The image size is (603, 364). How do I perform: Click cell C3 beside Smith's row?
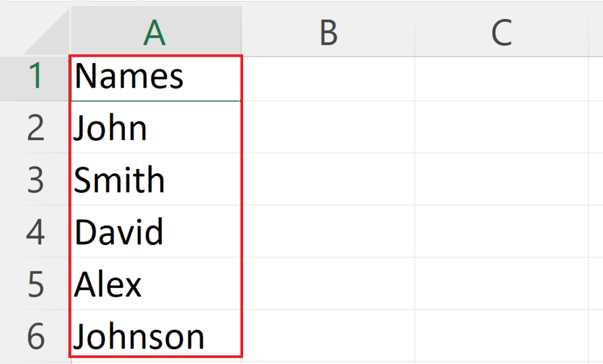tap(502, 180)
